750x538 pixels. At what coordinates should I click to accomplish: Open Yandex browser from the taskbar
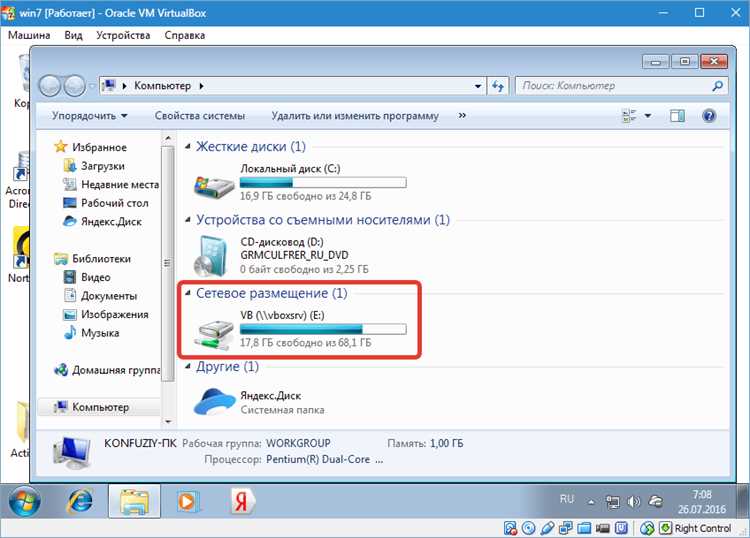(242, 502)
